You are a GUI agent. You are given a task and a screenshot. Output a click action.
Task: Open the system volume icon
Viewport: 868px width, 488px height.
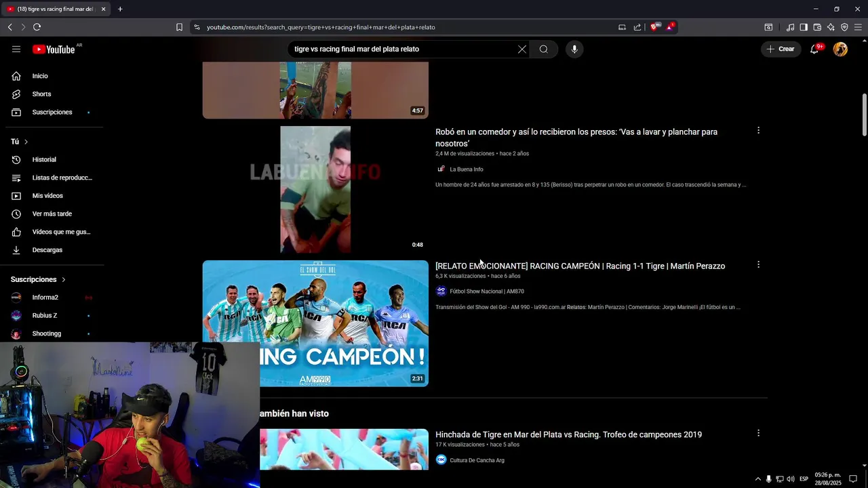[791, 479]
